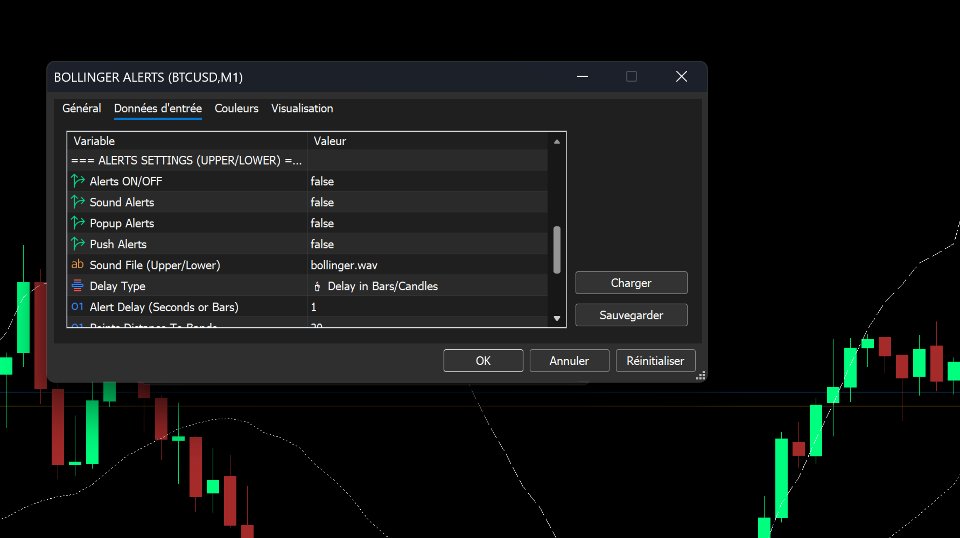Click the integer icon beside Alert Delay
The height and width of the screenshot is (538, 960).
(77, 306)
